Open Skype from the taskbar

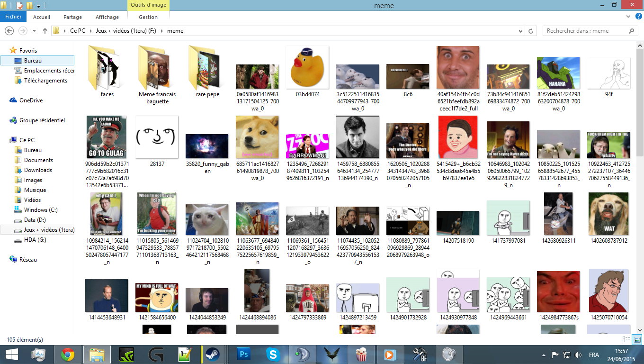(273, 354)
